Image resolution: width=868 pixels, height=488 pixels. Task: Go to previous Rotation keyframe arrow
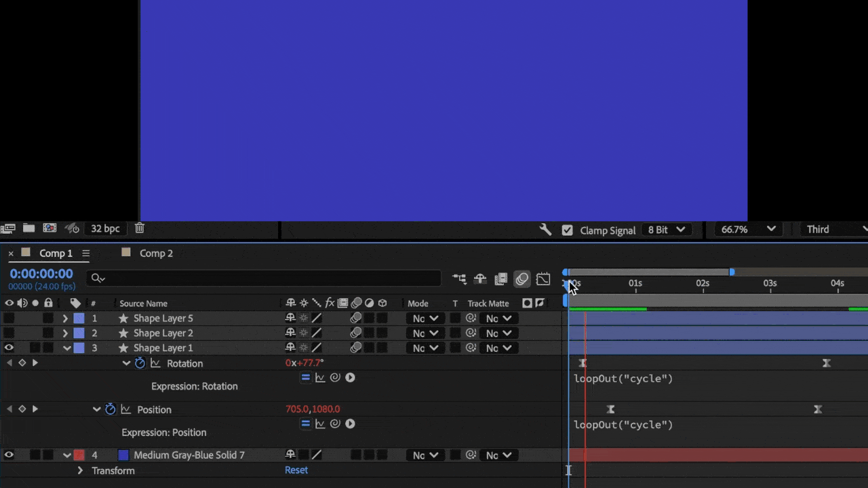[x=9, y=363]
